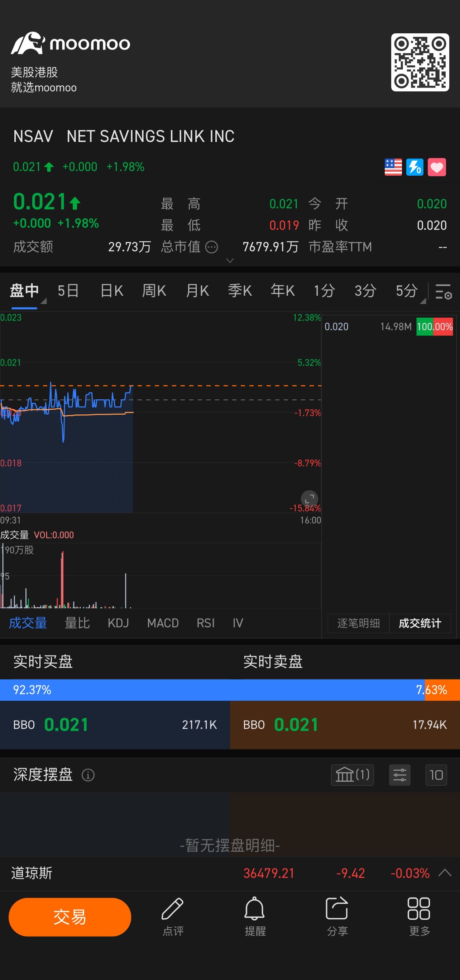The height and width of the screenshot is (980, 460).
Task: Tap the US flag market icon
Action: 393,167
